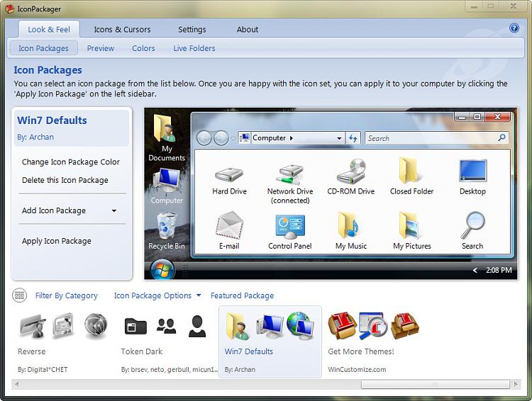Click the Desktop icon in preview window
This screenshot has width=532, height=401.
tap(472, 171)
